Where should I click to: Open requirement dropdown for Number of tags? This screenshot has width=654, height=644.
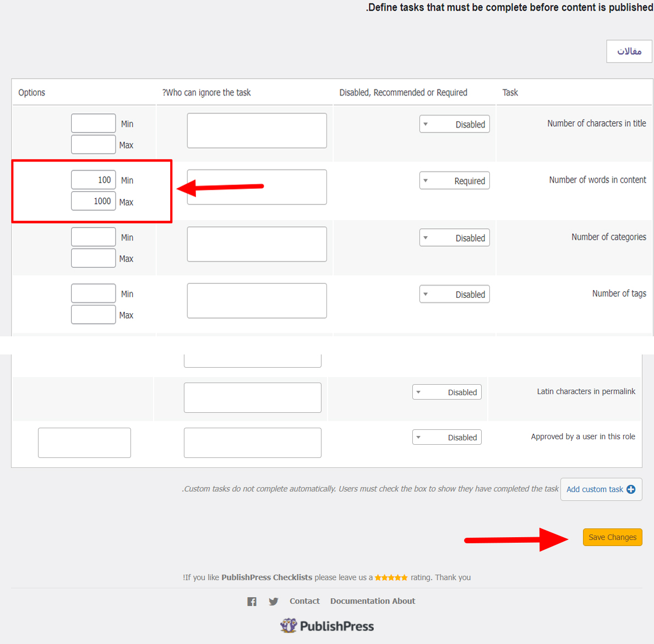tap(454, 294)
